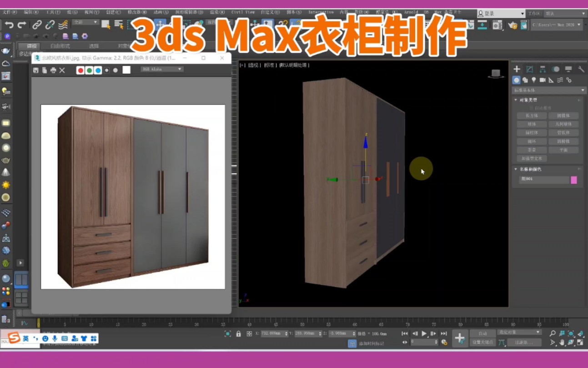Click the Undo arrow in main toolbar
This screenshot has width=588, height=368.
tap(9, 24)
